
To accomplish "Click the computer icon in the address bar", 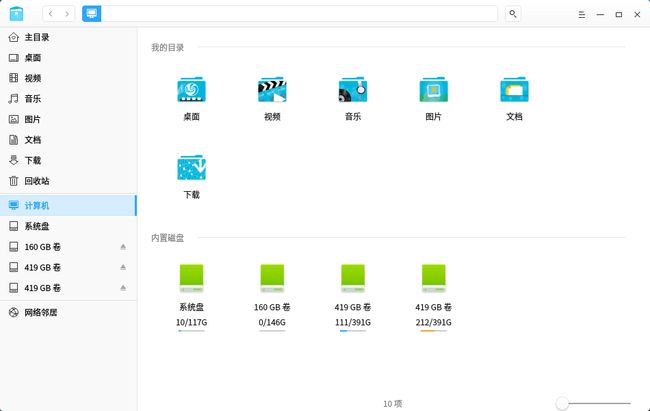I will pyautogui.click(x=92, y=14).
